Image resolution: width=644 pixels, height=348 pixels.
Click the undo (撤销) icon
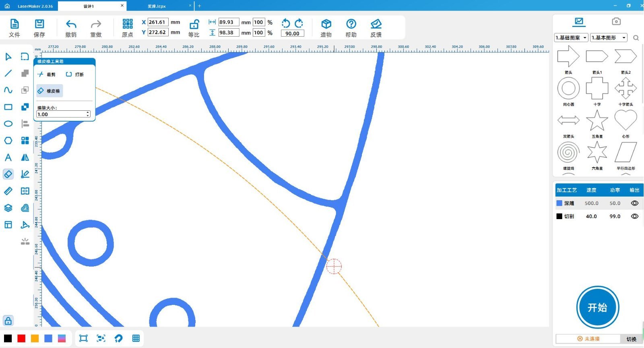tap(71, 24)
